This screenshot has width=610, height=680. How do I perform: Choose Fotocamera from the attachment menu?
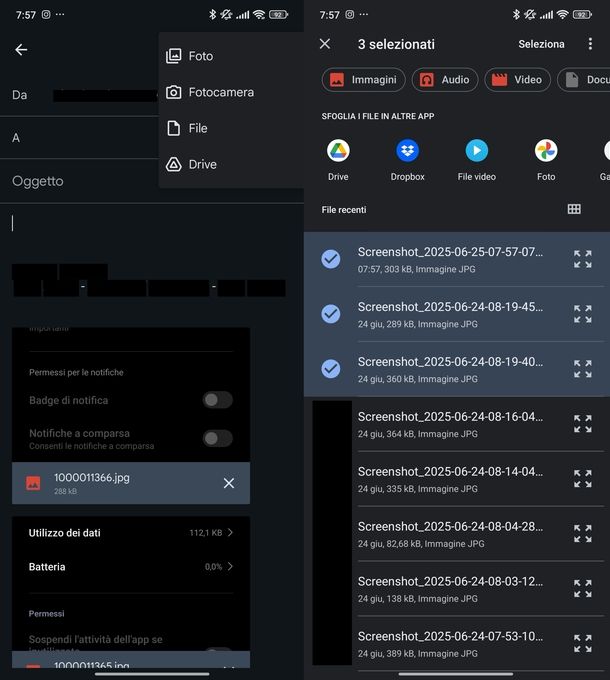(x=221, y=92)
